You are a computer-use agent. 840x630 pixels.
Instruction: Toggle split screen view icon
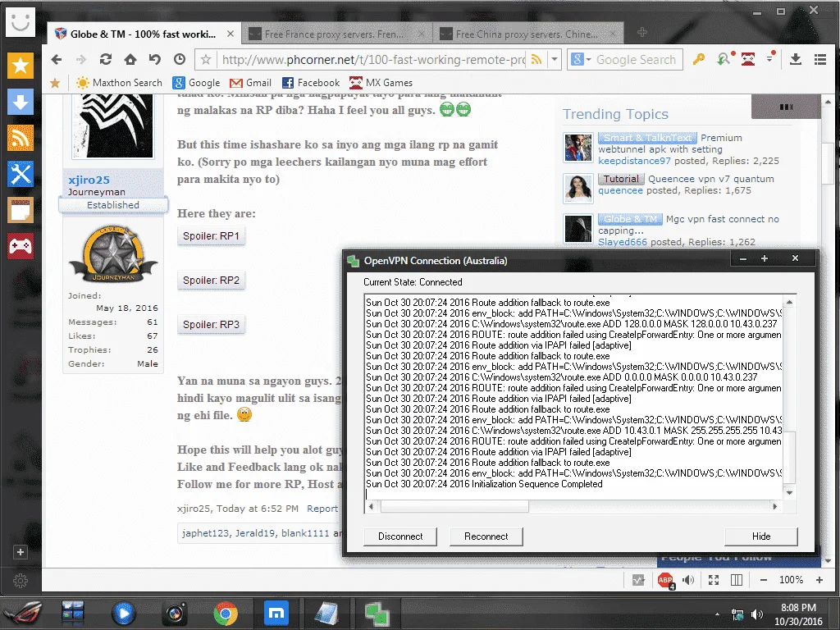click(737, 580)
